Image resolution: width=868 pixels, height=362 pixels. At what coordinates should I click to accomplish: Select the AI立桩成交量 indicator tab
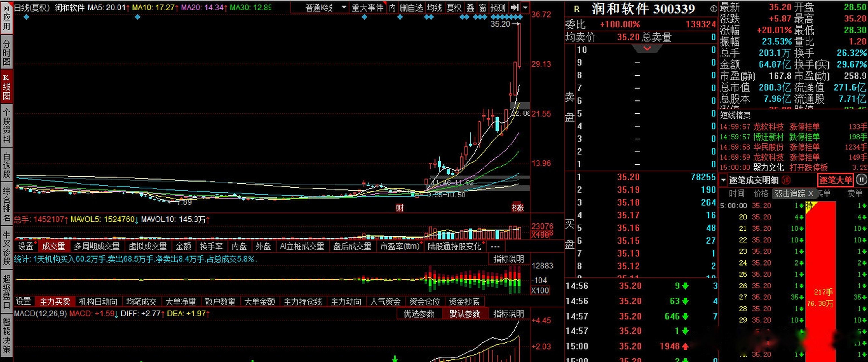tap(302, 246)
